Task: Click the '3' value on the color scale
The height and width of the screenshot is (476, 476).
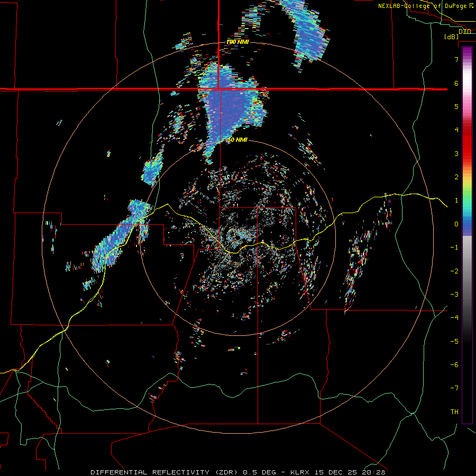Action: [x=456, y=153]
